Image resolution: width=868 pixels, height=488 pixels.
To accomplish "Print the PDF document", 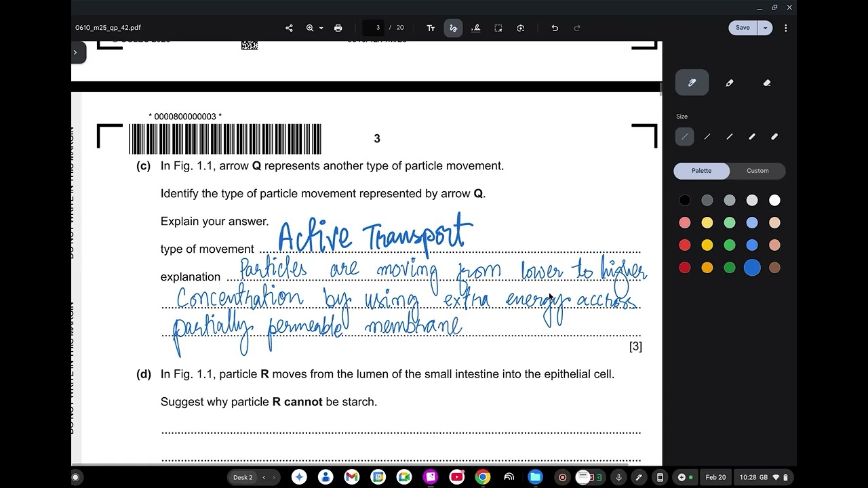I will 338,28.
